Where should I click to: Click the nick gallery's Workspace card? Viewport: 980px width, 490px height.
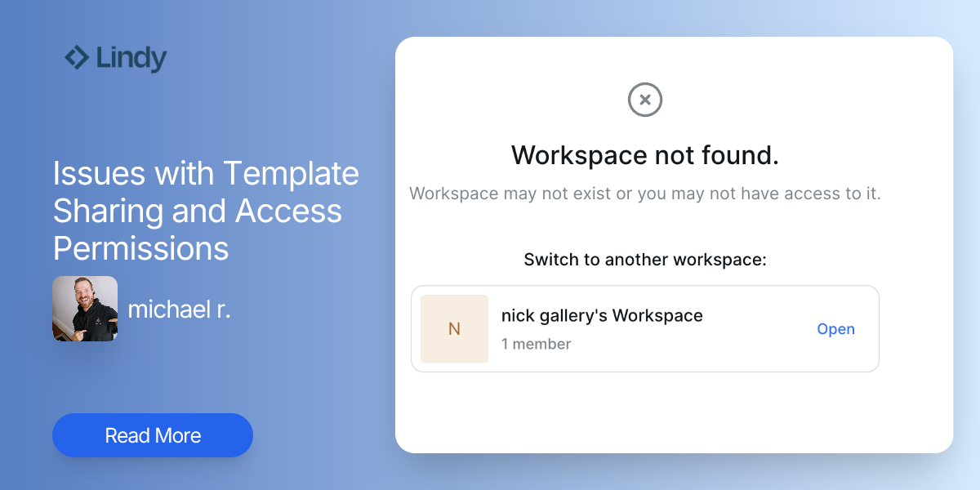(645, 328)
